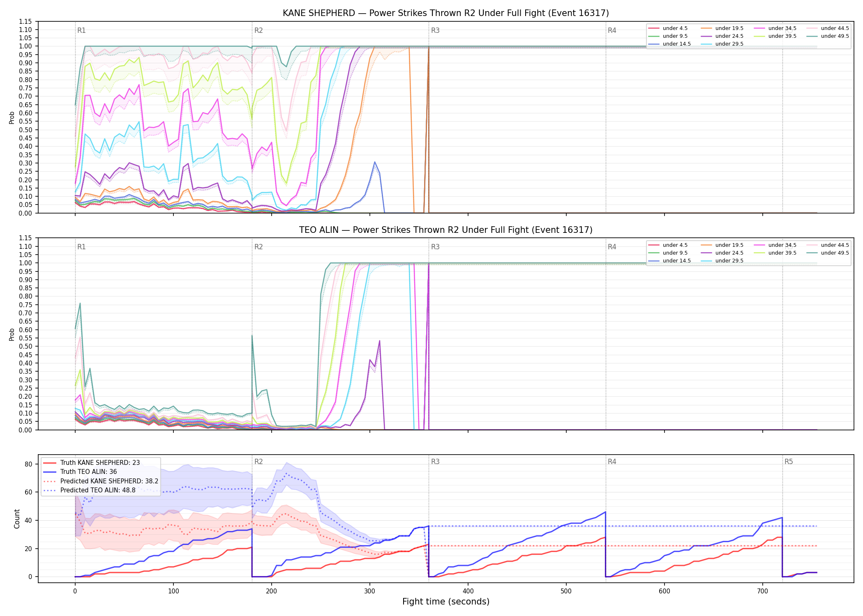Click the R1 round marker in Kane Shepherd chart
The image size is (863, 616).
tap(81, 30)
